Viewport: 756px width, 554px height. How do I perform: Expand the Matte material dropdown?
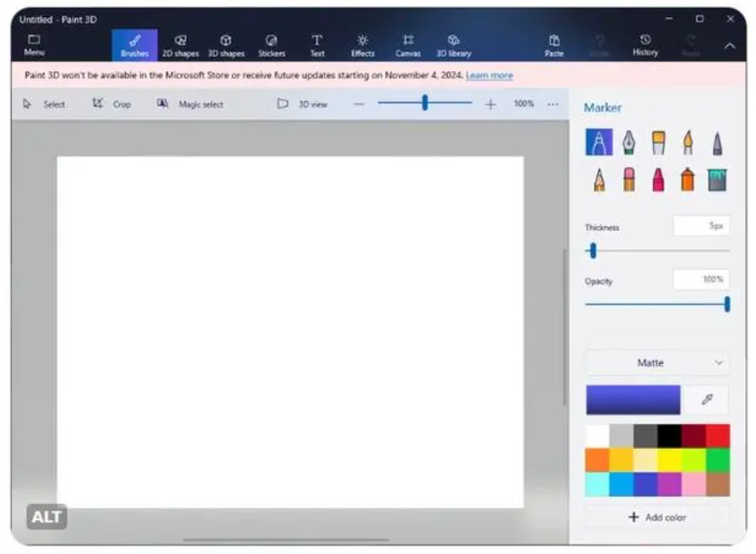pyautogui.click(x=658, y=362)
